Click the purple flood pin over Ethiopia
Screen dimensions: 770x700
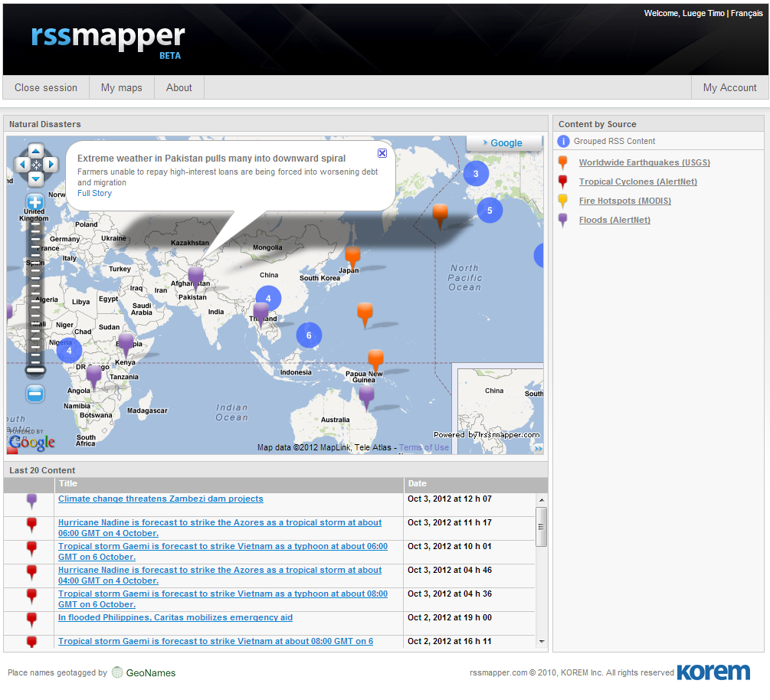126,344
